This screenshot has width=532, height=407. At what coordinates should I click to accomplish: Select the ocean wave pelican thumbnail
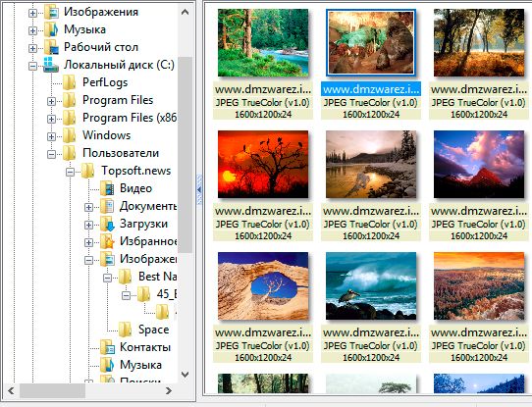371,286
